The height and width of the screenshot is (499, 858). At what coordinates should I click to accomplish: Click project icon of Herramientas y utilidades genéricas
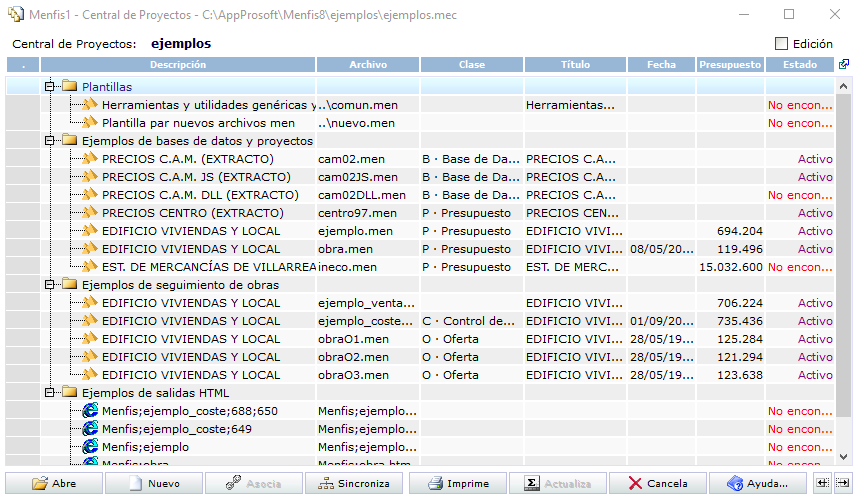pos(90,104)
